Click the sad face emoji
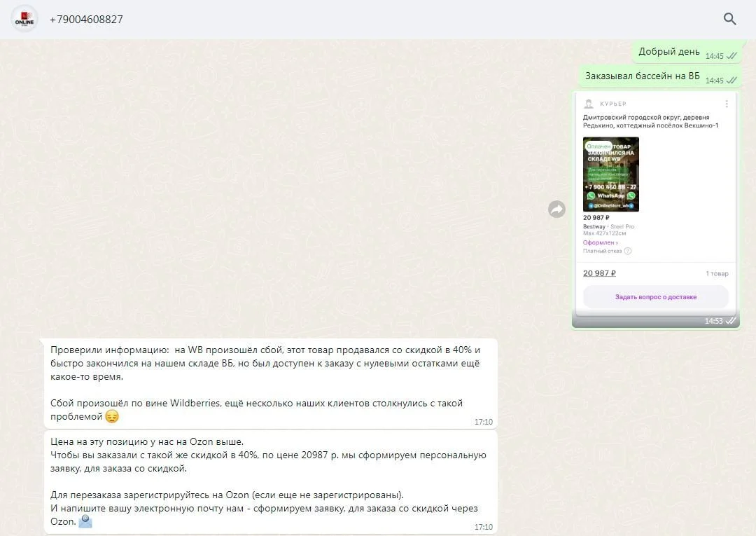 112,416
